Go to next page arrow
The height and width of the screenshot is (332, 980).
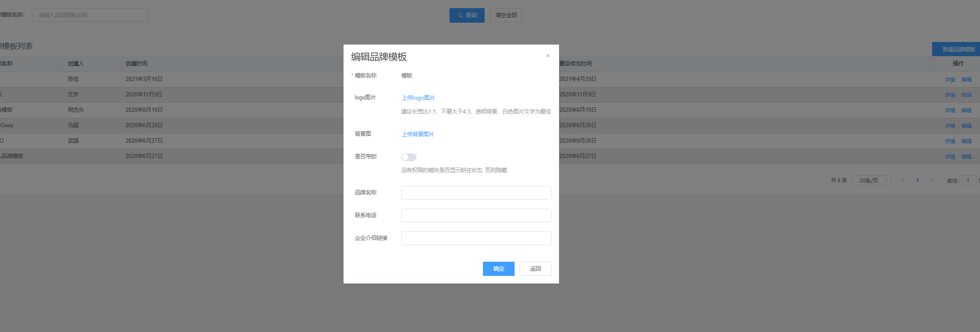click(932, 180)
